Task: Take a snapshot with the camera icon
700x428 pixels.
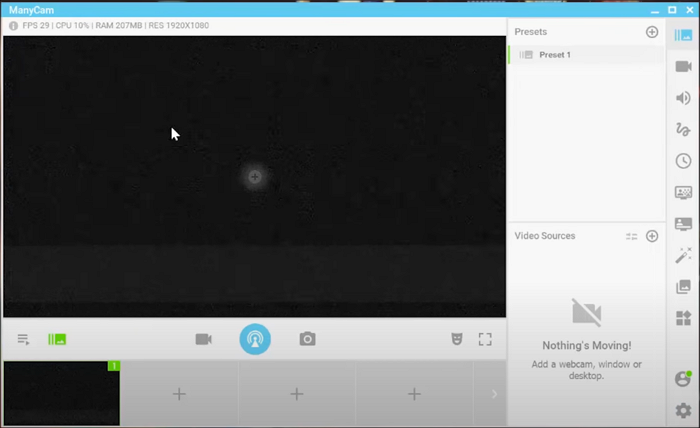Action: click(x=307, y=339)
